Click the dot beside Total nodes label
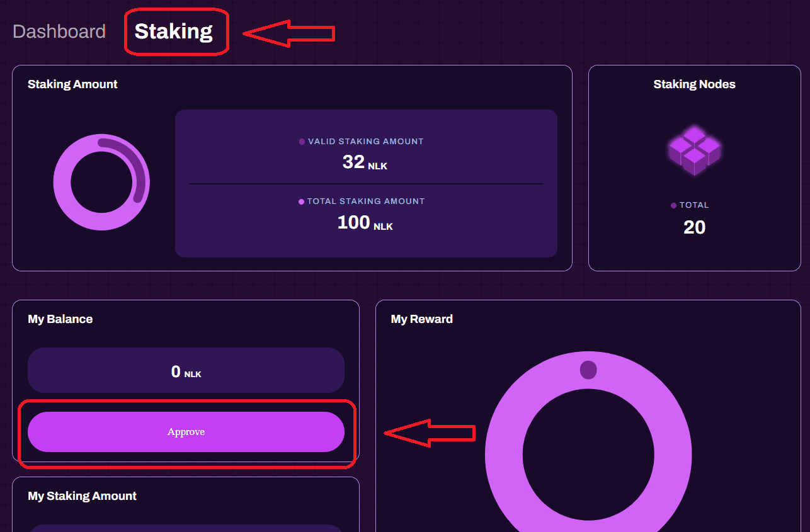The height and width of the screenshot is (532, 810). (673, 205)
